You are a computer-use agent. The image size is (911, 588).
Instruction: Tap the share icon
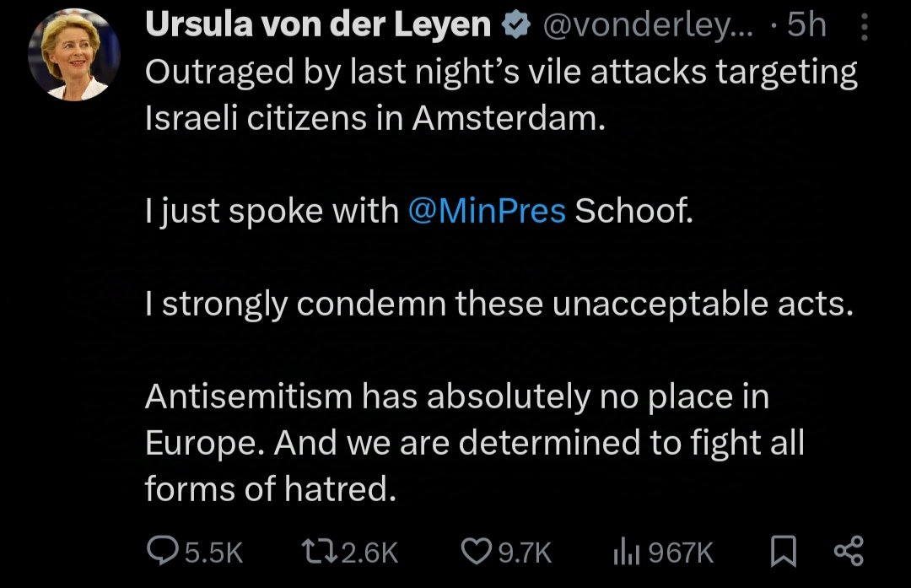coord(849,552)
